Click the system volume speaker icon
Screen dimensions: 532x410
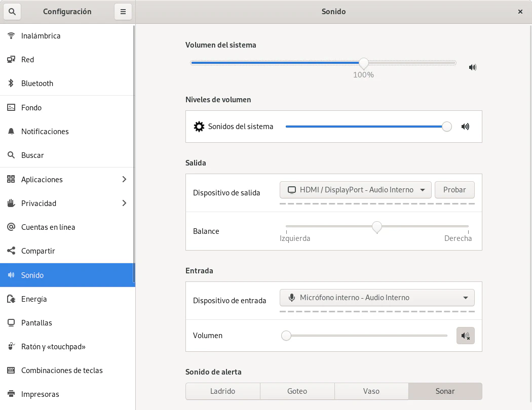472,67
